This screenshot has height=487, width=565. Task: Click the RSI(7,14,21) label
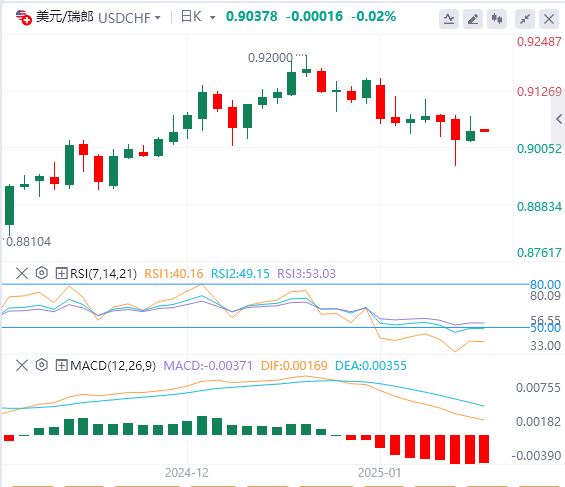(103, 273)
